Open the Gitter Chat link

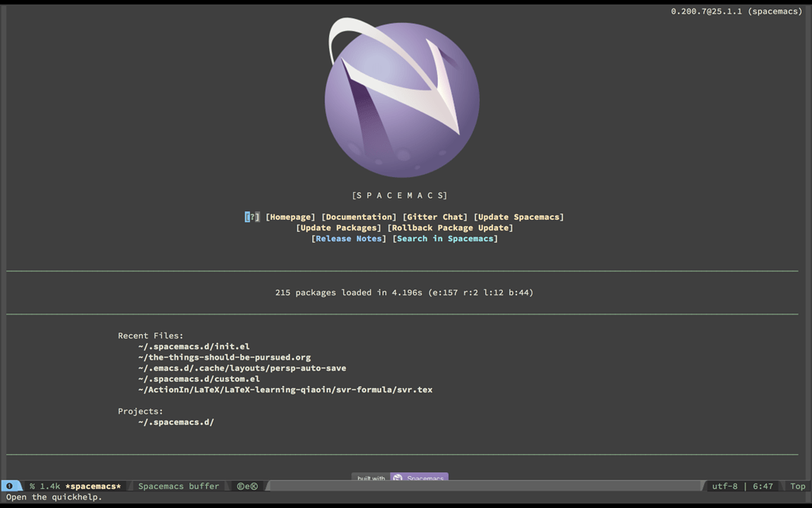[435, 216]
